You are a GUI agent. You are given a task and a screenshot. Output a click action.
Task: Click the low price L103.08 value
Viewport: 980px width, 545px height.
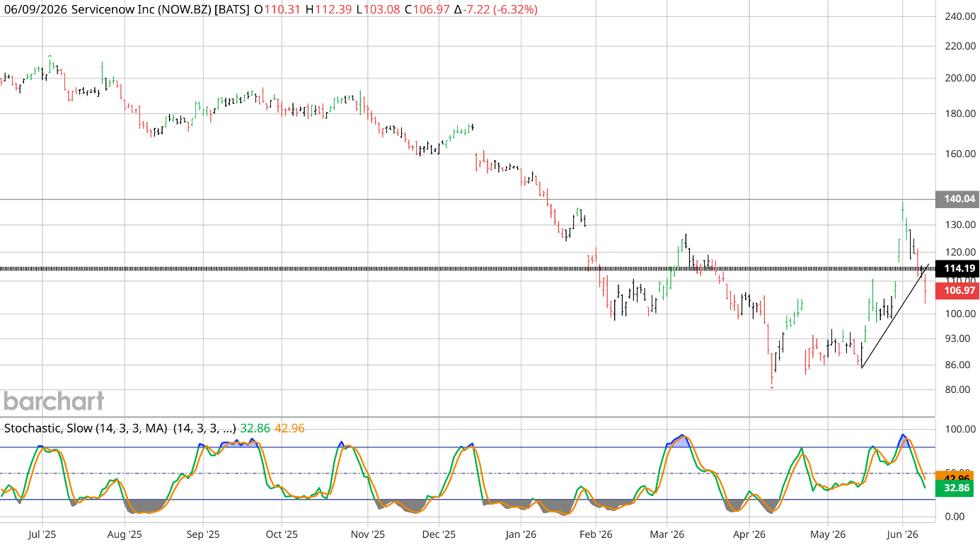[378, 10]
